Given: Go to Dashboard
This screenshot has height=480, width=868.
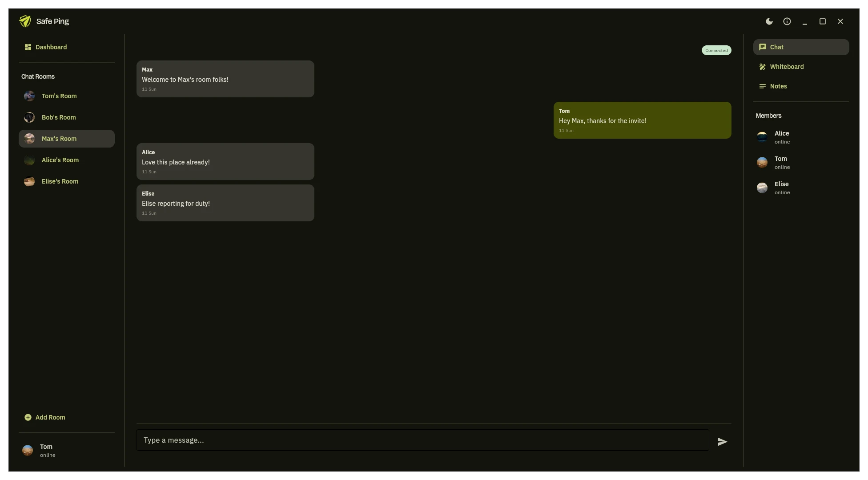Looking at the screenshot, I should (x=67, y=47).
